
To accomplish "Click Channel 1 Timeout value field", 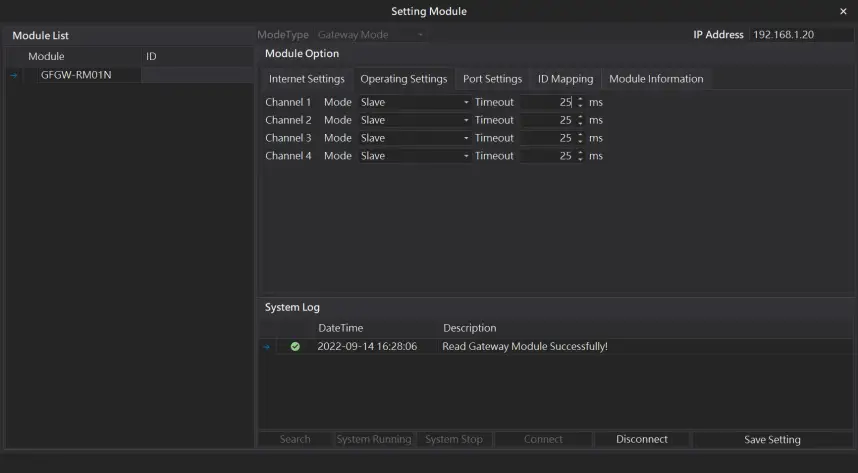I will click(547, 102).
